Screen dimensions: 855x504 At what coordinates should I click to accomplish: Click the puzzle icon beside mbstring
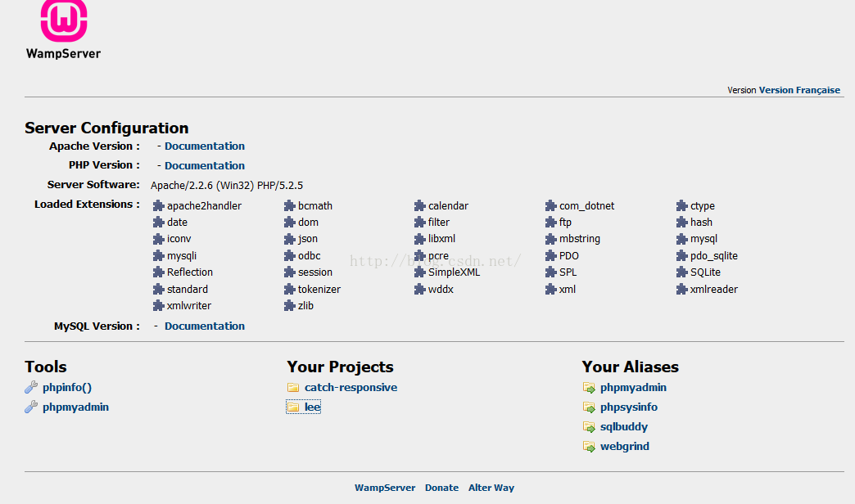coord(550,239)
